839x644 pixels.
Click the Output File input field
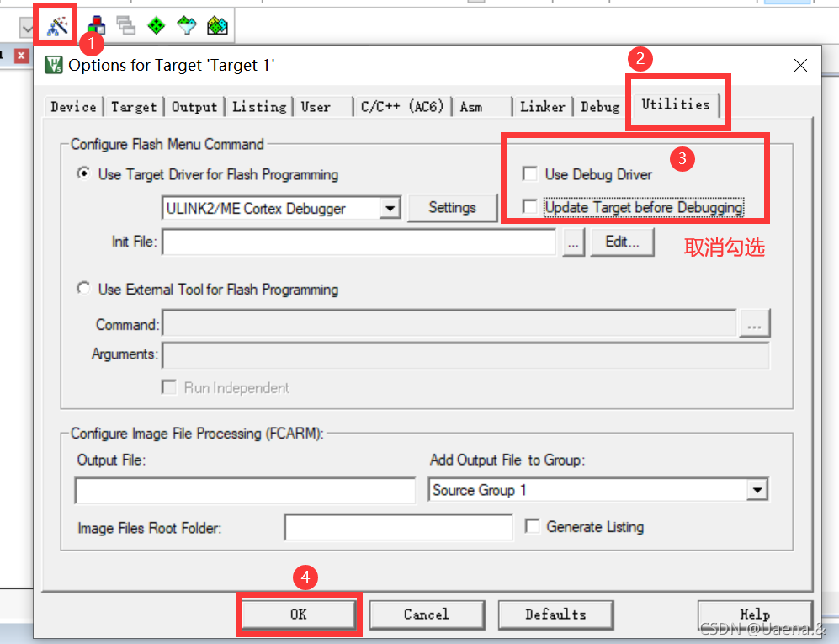[245, 490]
